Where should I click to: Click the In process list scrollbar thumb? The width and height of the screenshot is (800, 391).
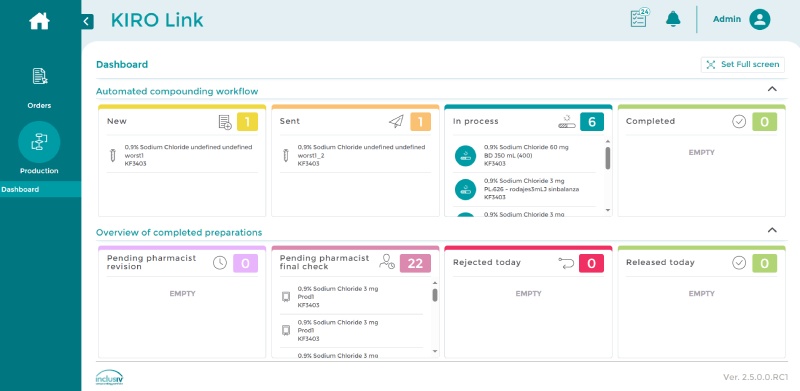[x=608, y=158]
